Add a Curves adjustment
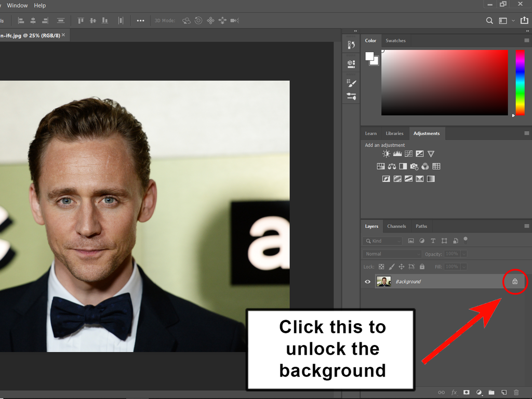Image resolution: width=532 pixels, height=399 pixels. coord(409,154)
